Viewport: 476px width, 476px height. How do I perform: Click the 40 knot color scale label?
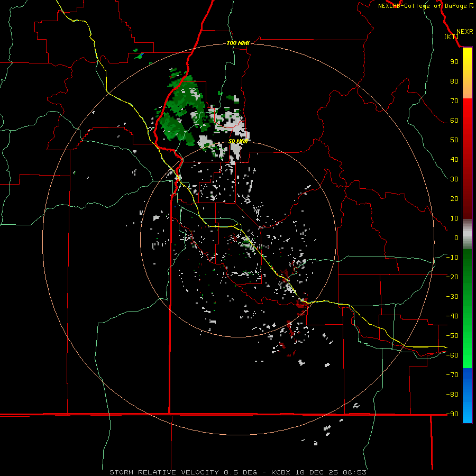(454, 159)
